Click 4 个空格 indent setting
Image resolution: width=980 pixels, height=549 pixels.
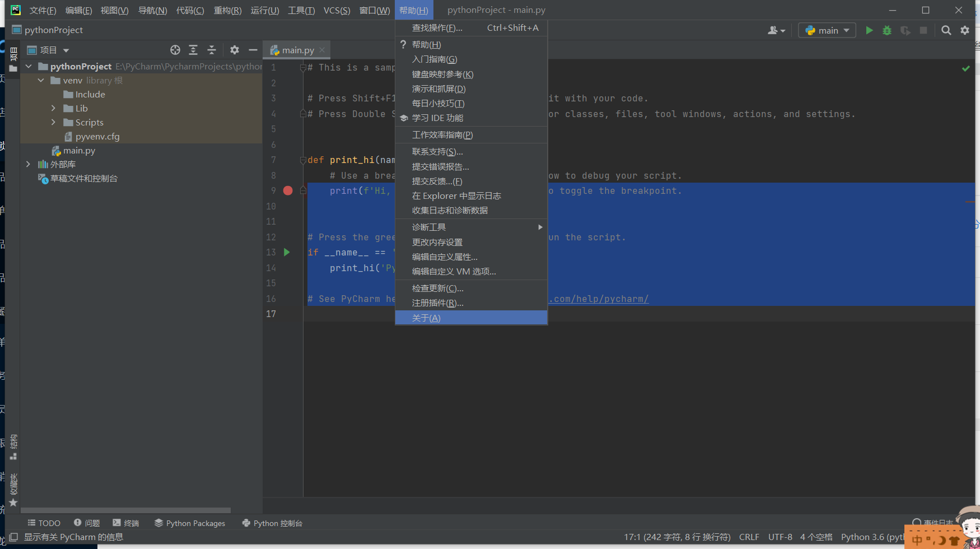click(x=816, y=537)
